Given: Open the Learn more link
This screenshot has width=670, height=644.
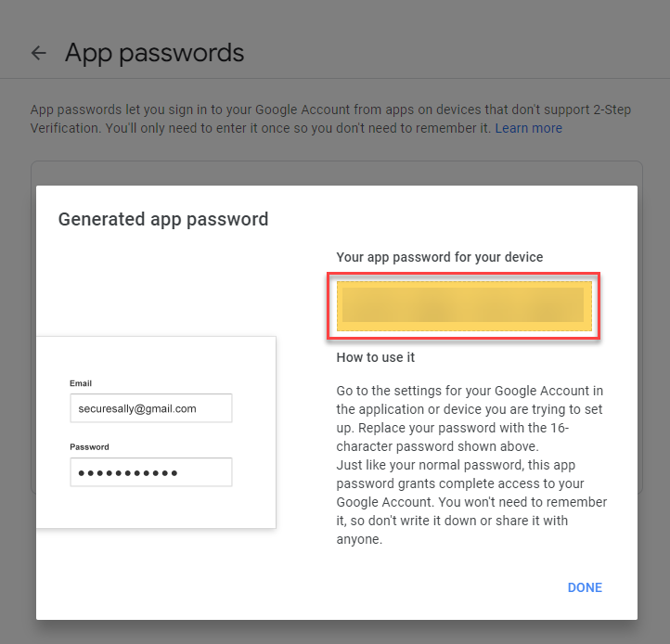Looking at the screenshot, I should 528,128.
